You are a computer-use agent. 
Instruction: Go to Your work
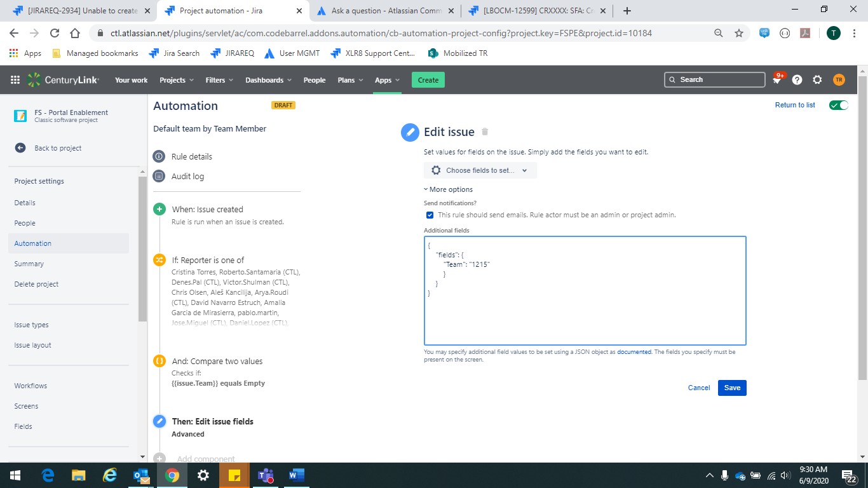131,80
